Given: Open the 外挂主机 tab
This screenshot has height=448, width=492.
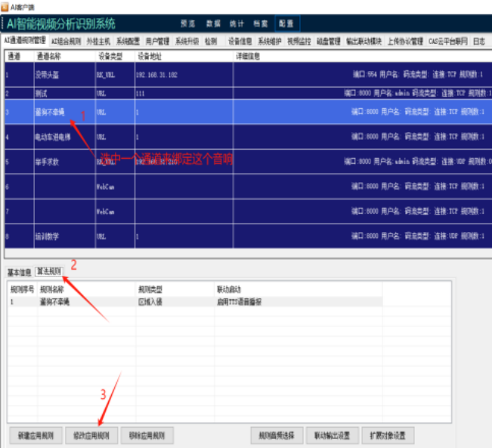Looking at the screenshot, I should pos(98,41).
